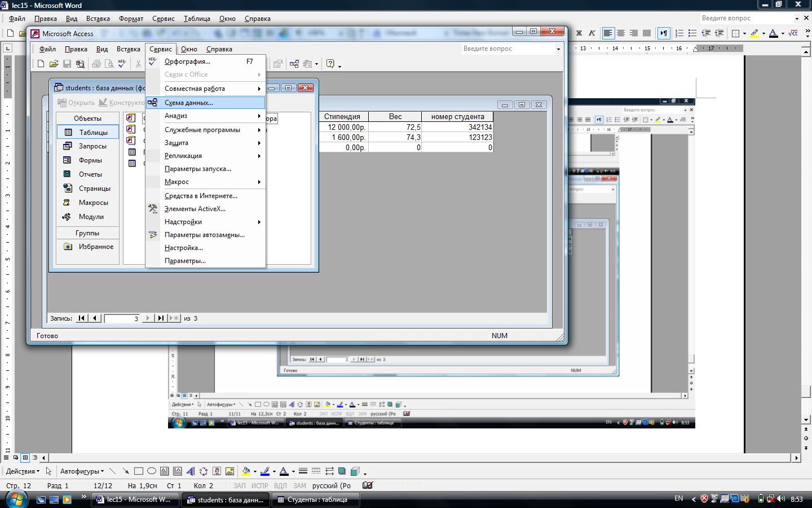Click the Insert Diagram icon in Drawing toolbar
This screenshot has width=812, height=508.
pos(204,471)
